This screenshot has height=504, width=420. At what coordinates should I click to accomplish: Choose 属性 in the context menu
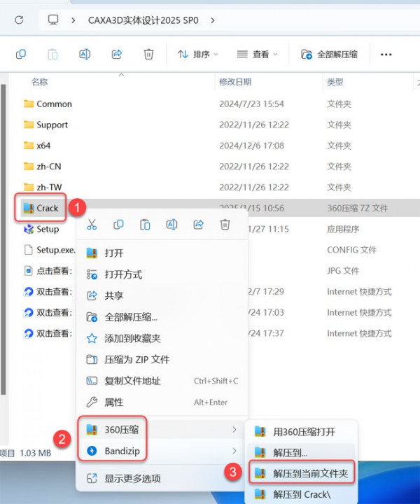(x=162, y=402)
